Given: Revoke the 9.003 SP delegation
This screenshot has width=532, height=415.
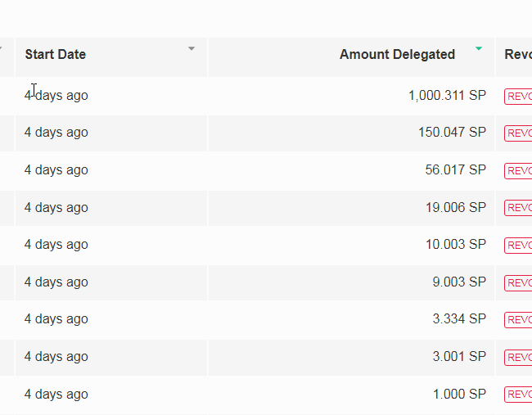Looking at the screenshot, I should [519, 282].
